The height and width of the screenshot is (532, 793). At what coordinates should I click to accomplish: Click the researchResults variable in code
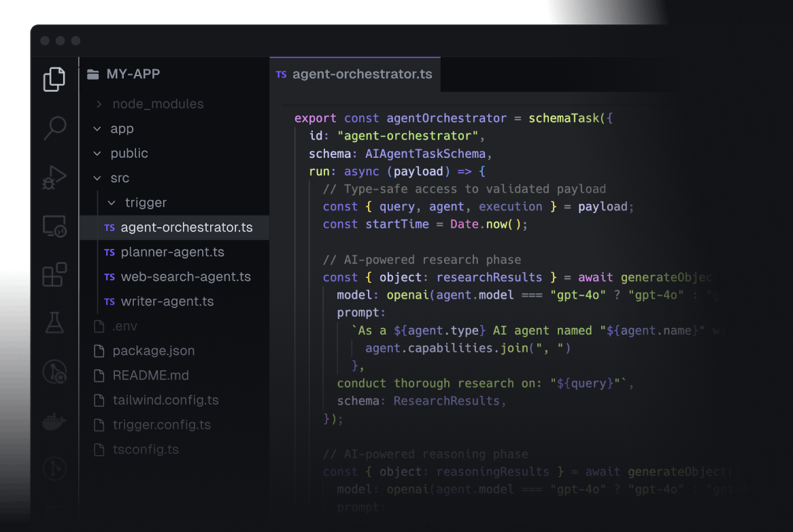point(489,278)
